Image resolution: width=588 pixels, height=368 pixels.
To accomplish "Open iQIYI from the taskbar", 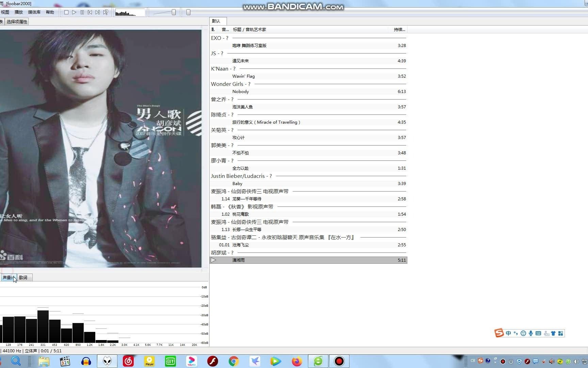I will 170,361.
